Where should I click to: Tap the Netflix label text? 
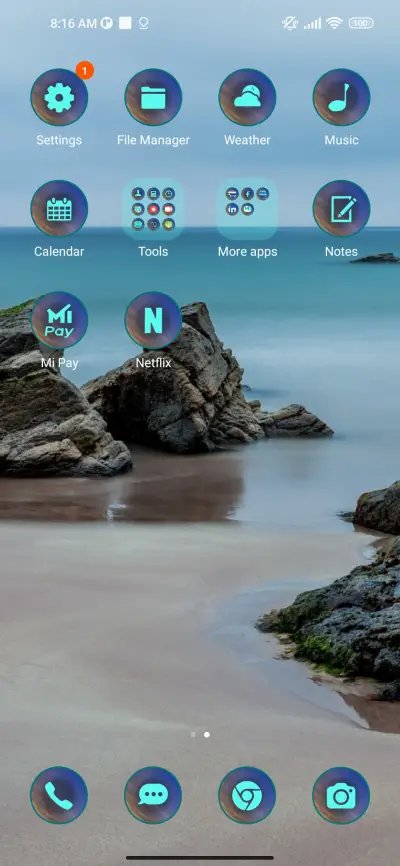(x=153, y=363)
